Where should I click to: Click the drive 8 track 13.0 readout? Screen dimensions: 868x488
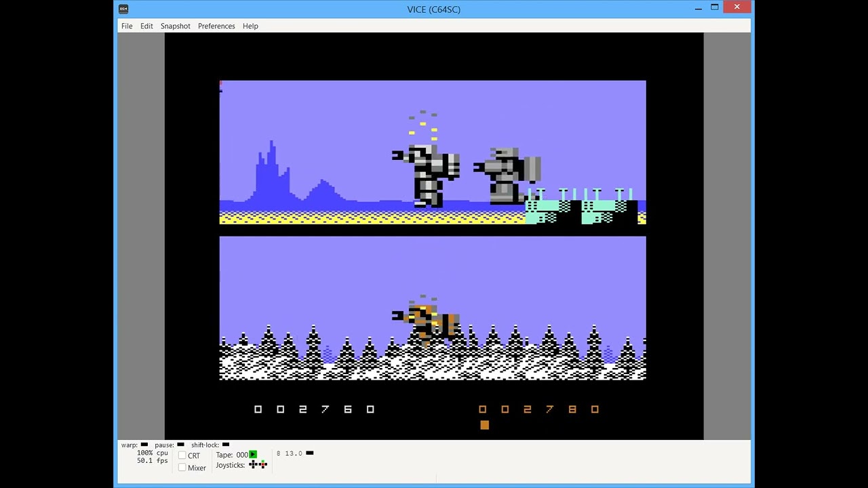(293, 453)
